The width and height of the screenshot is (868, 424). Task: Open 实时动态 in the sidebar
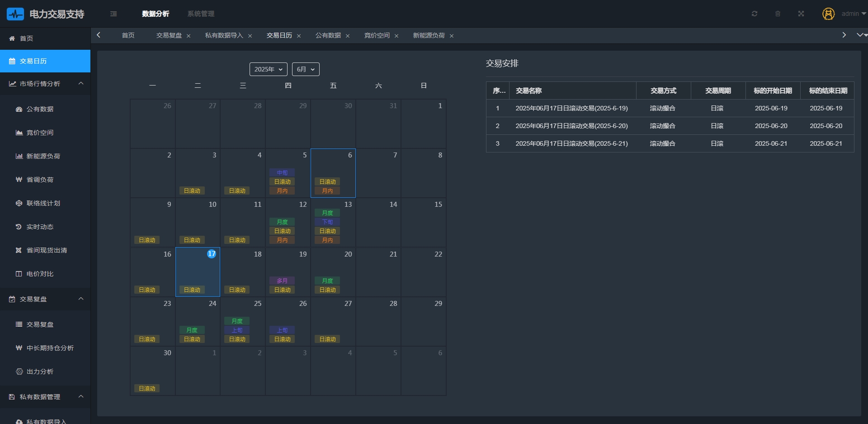[45, 227]
